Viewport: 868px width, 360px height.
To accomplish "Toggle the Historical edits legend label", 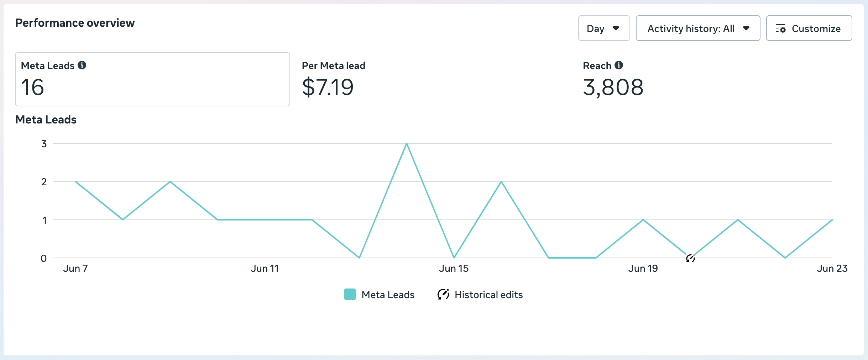I will 488,295.
